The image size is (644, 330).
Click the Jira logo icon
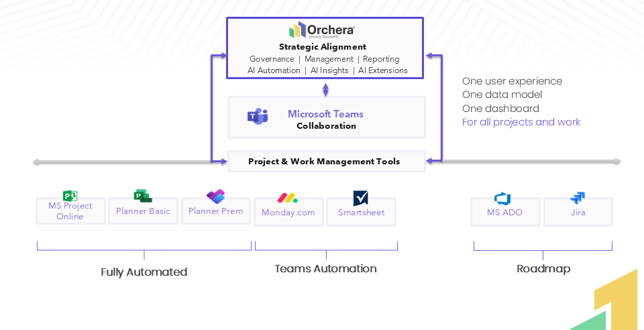pyautogui.click(x=578, y=199)
